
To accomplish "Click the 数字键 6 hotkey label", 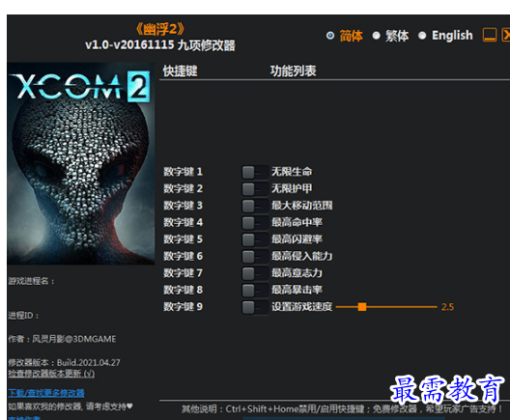I will point(184,256).
